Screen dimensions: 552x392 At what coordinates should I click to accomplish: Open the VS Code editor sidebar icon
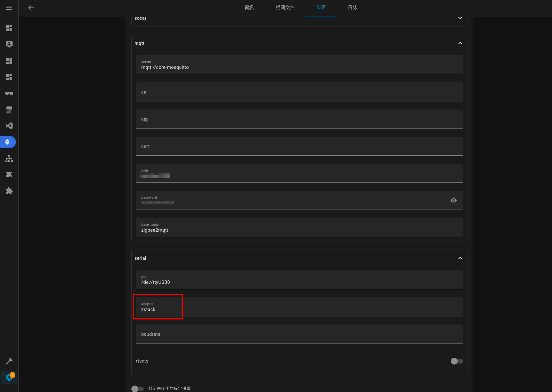(x=9, y=126)
